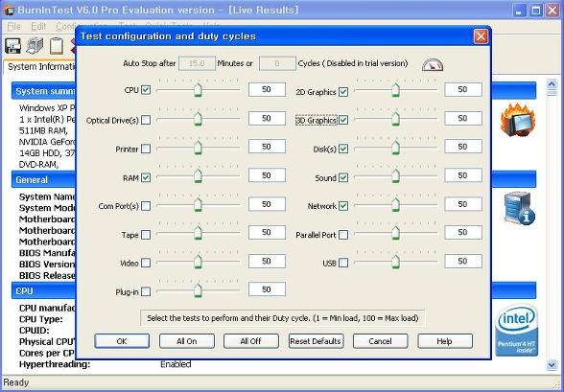Screen dimensions: 564x392
Task: Click the Auto Stop cycles field
Action: point(277,63)
